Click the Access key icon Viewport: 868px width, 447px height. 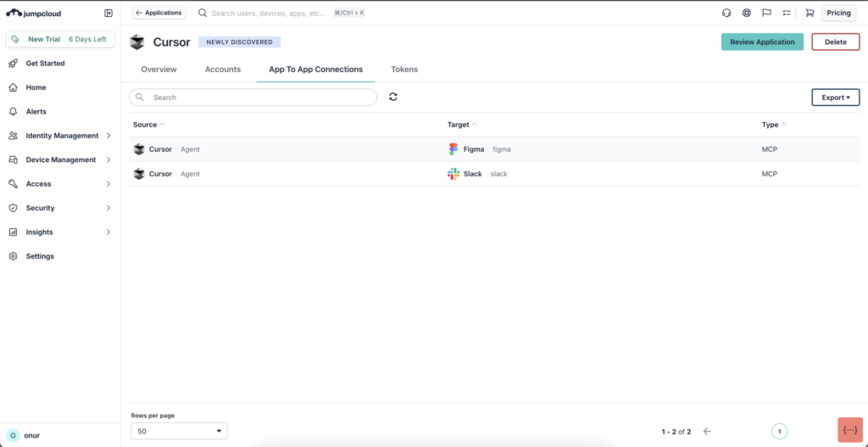point(14,184)
